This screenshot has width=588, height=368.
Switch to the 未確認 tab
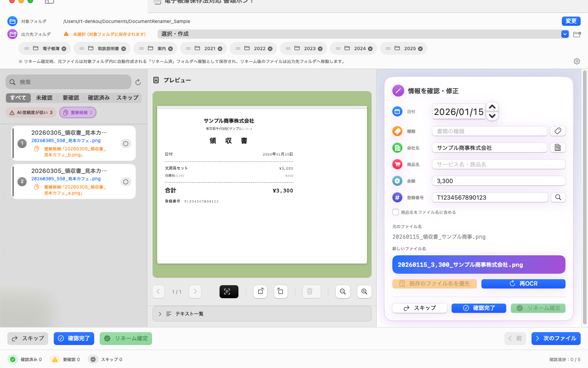[x=44, y=98]
